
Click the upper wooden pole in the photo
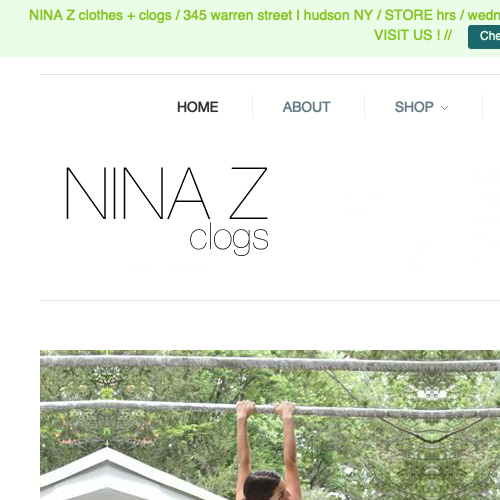click(270, 363)
